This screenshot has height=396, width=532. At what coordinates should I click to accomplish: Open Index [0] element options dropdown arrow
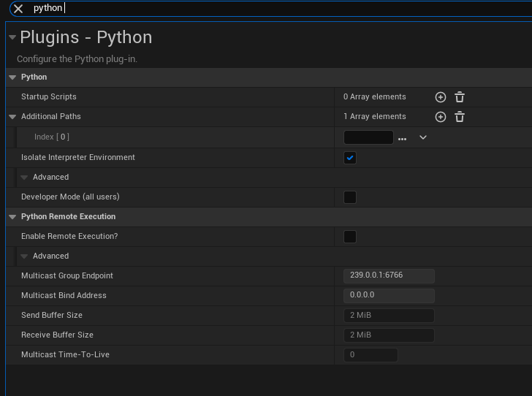(x=423, y=137)
